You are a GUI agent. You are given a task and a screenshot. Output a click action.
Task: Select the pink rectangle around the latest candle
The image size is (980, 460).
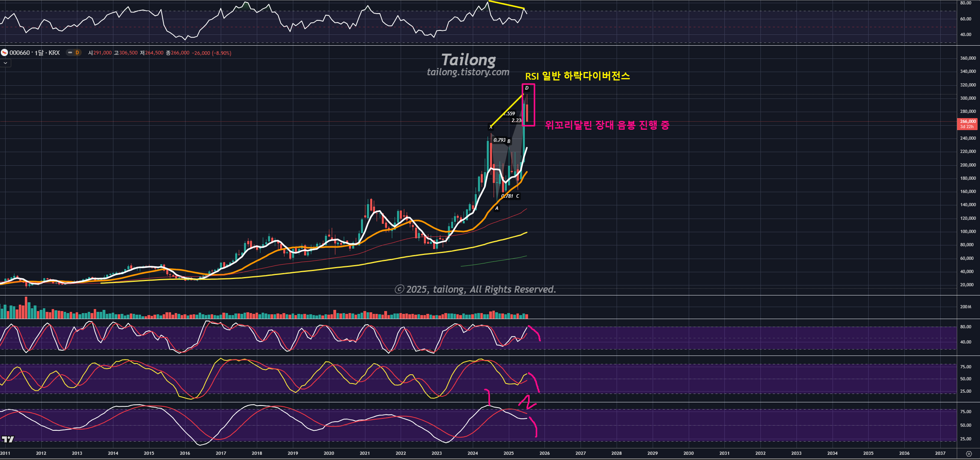tap(534, 105)
